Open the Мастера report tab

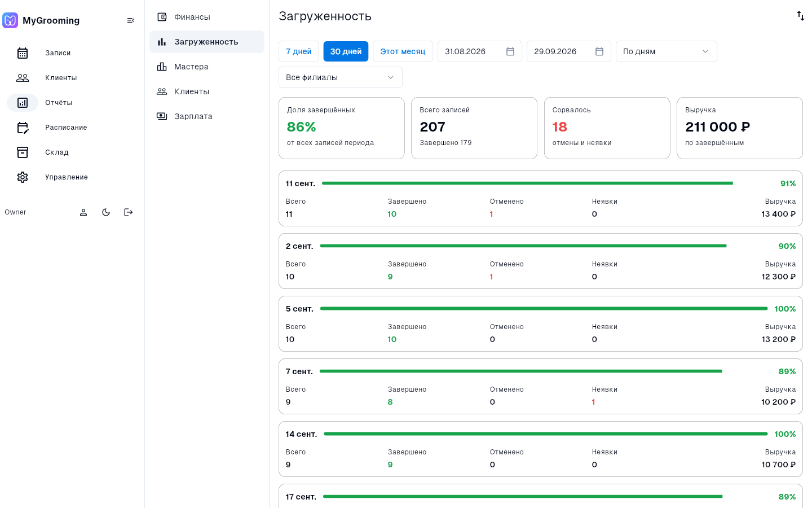coord(207,67)
